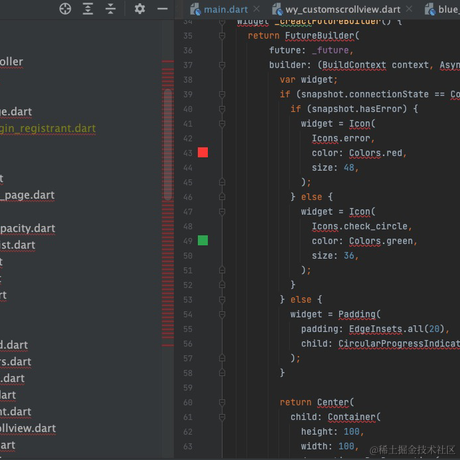This screenshot has width=460, height=460.
Task: Click the size value 48 on line 44
Action: [349, 168]
